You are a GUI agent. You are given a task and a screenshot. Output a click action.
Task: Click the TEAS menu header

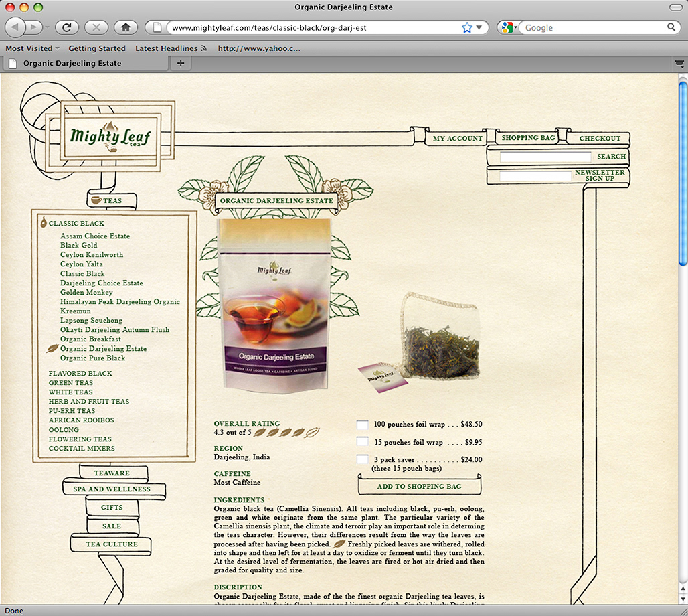[x=112, y=200]
